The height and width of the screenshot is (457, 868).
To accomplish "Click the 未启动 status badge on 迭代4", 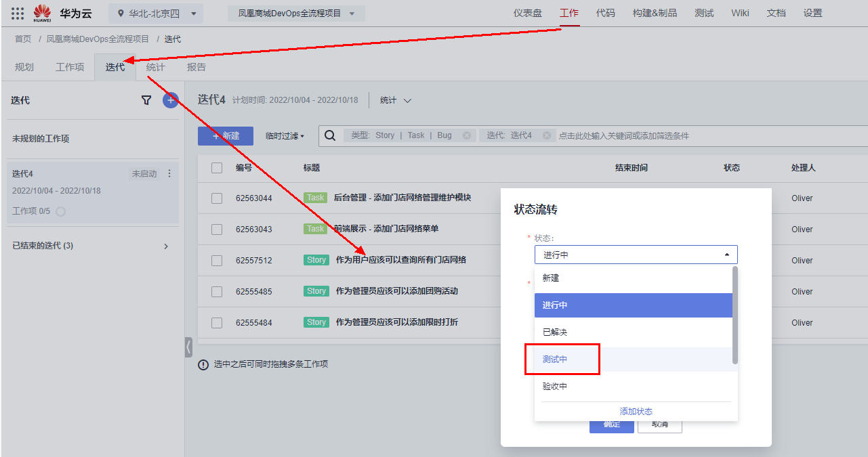I will (x=144, y=174).
